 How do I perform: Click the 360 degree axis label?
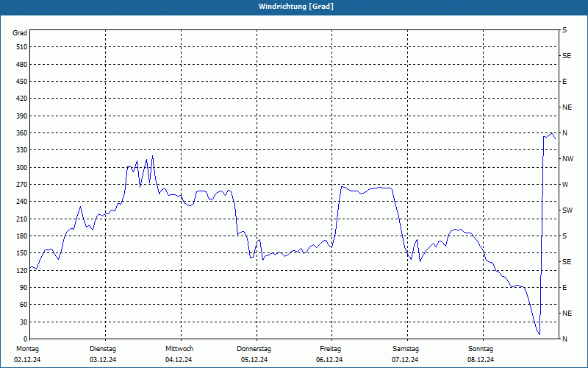(22, 133)
